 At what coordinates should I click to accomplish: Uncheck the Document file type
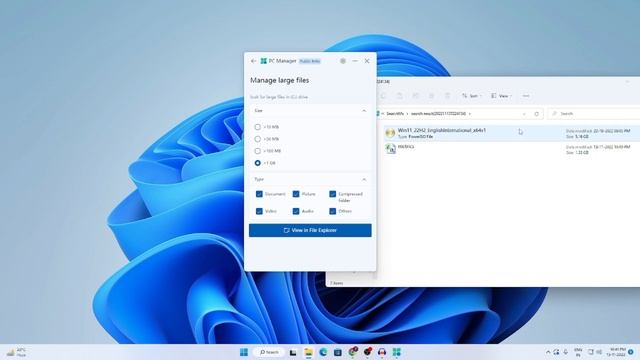[x=259, y=194]
